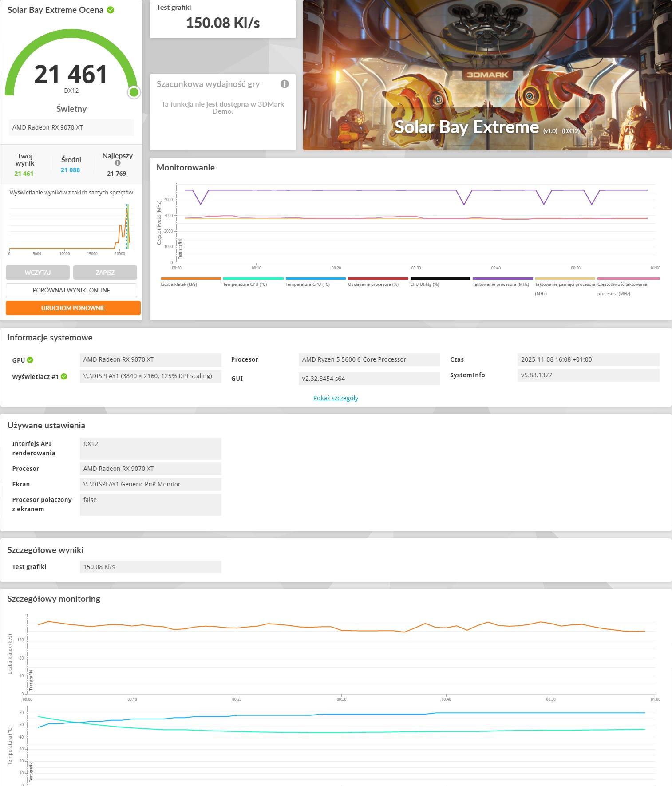The width and height of the screenshot is (672, 786).
Task: Click the orange URUCHOM PONOWNIE button
Action: click(x=73, y=308)
